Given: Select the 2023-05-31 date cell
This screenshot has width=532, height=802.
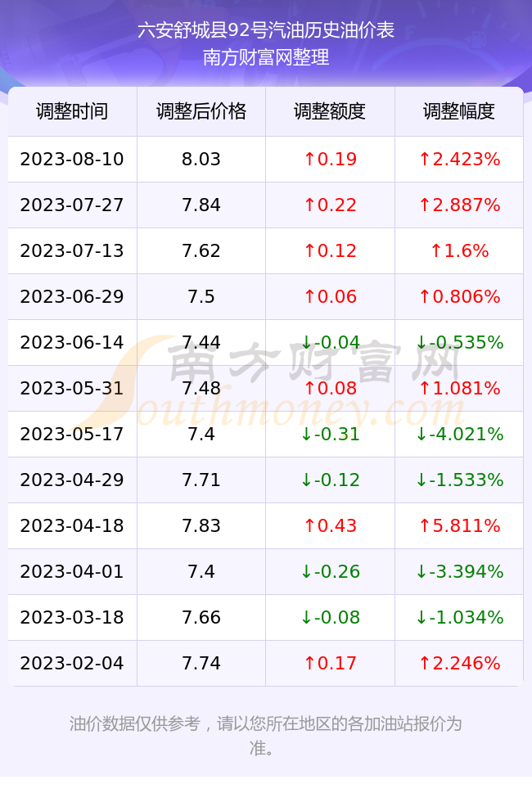Looking at the screenshot, I should click(72, 388).
